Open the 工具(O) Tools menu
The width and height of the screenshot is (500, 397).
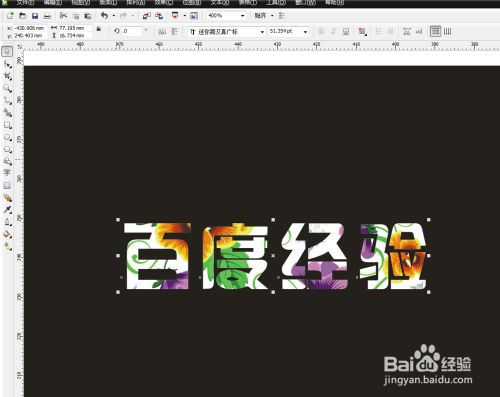click(276, 3)
